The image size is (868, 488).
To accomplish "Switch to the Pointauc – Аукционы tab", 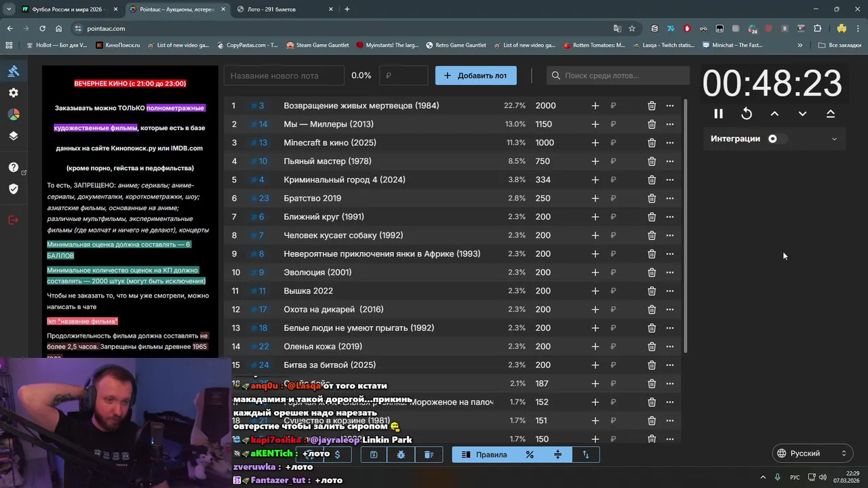I will (x=177, y=9).
